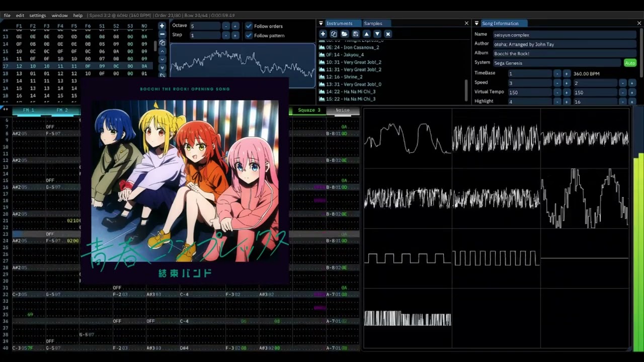Image resolution: width=644 pixels, height=362 pixels.
Task: Click the Noise channel header
Action: point(343,110)
